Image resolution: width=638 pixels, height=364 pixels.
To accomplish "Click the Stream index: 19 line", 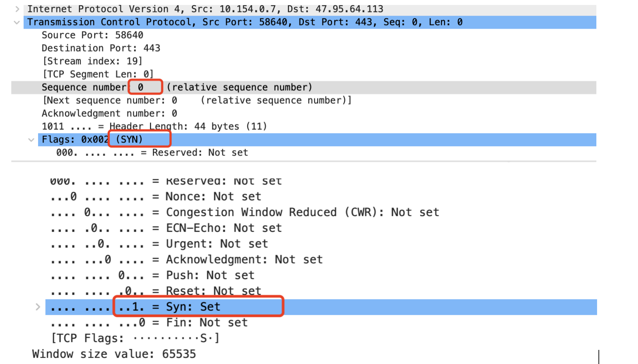I will click(92, 61).
